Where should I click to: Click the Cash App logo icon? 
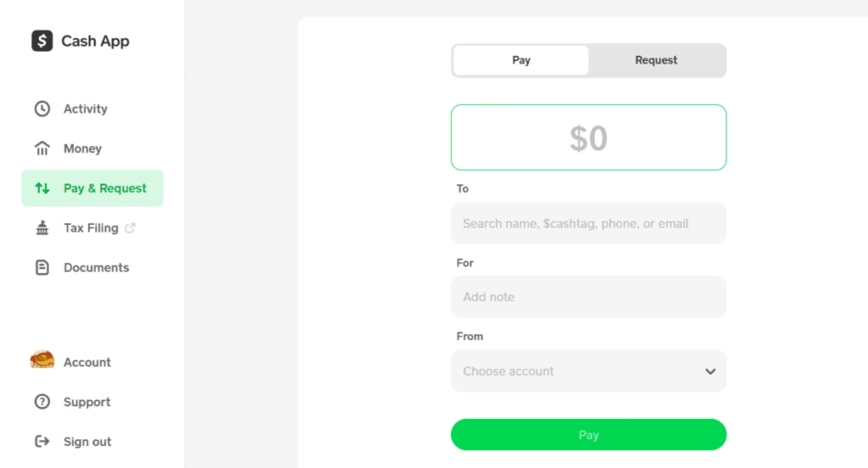(42, 41)
